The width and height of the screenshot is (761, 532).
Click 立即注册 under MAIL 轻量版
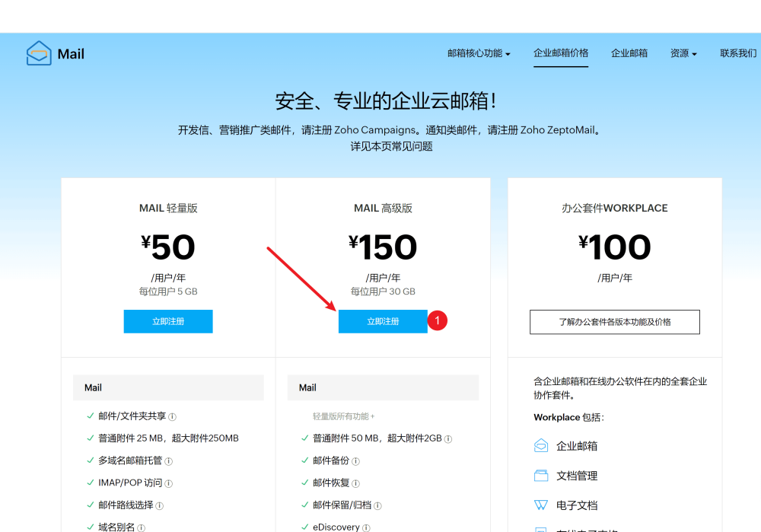pyautogui.click(x=168, y=321)
